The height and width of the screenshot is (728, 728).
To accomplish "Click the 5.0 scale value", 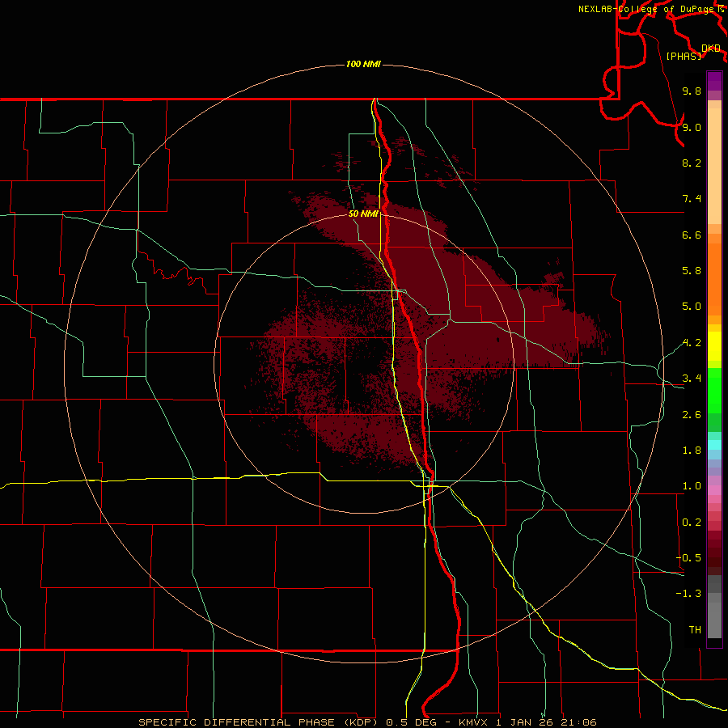I will tap(692, 307).
